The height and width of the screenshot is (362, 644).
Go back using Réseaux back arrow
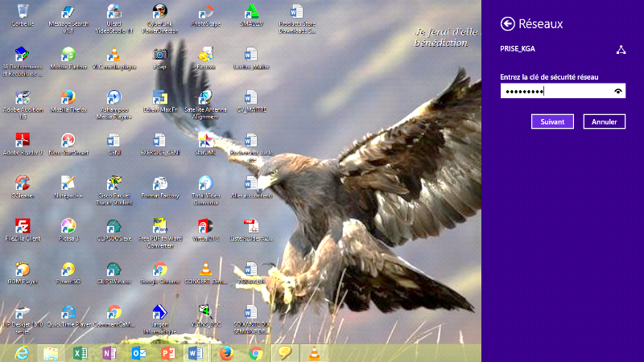point(507,24)
